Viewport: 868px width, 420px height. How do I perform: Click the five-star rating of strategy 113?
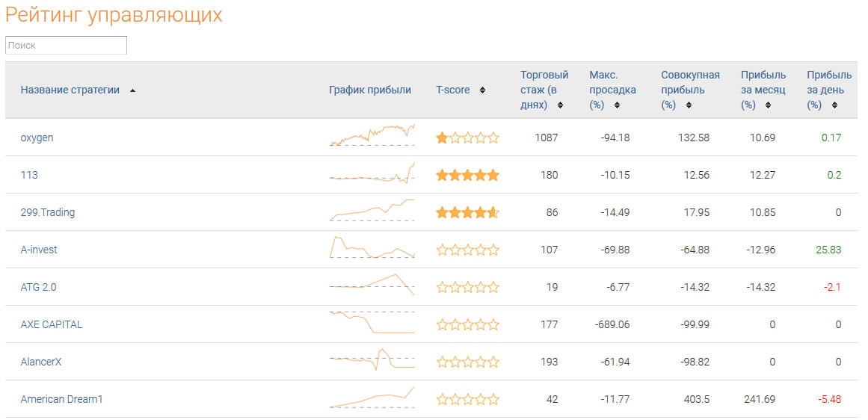[467, 176]
